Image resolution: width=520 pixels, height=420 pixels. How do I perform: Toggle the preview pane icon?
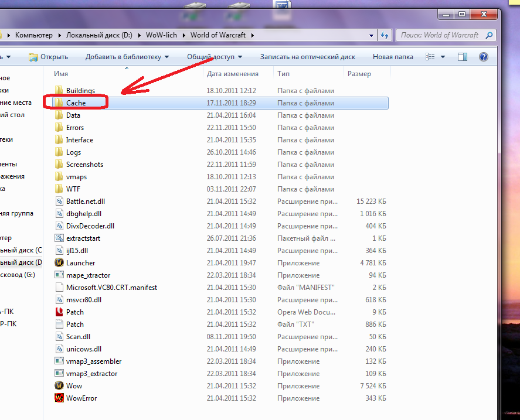(x=463, y=57)
